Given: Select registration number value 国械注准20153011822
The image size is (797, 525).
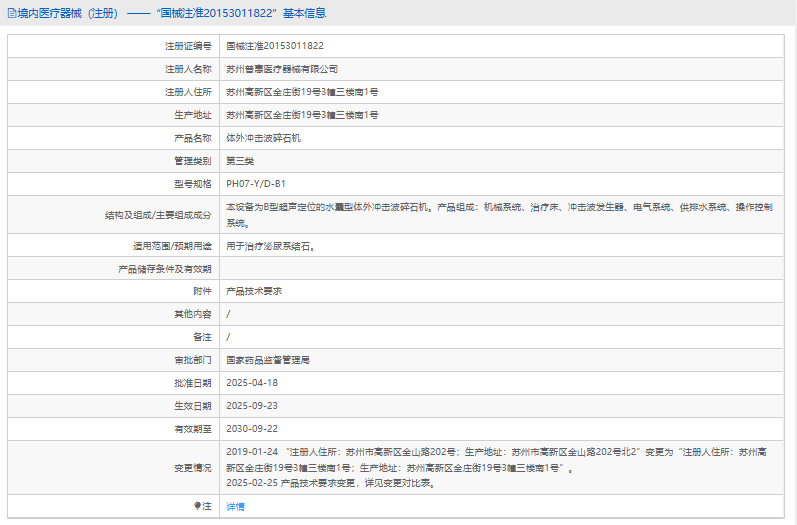Looking at the screenshot, I should 275,46.
